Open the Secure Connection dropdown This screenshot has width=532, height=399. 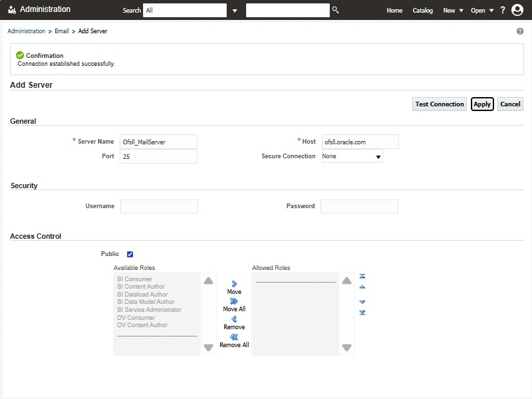[x=352, y=156]
